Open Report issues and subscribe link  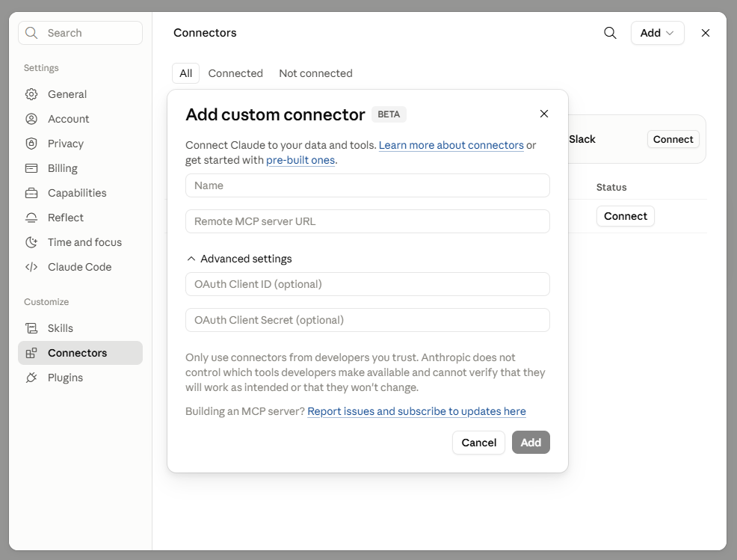coord(416,411)
